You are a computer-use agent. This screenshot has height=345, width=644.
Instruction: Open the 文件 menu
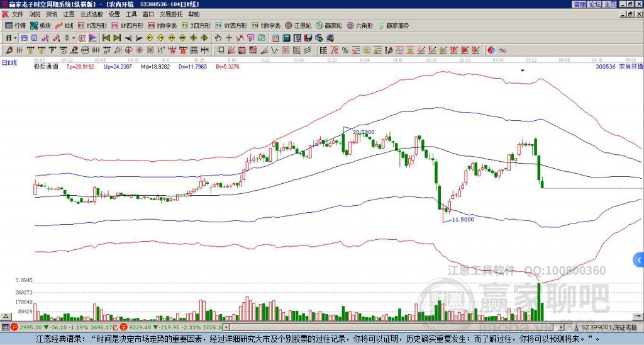pos(18,14)
